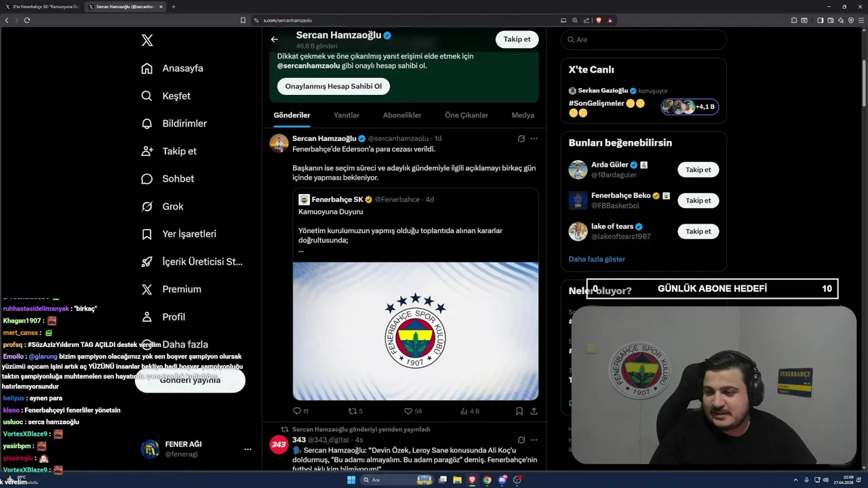The height and width of the screenshot is (488, 868).
Task: Open the Windows Start menu
Action: [351, 480]
